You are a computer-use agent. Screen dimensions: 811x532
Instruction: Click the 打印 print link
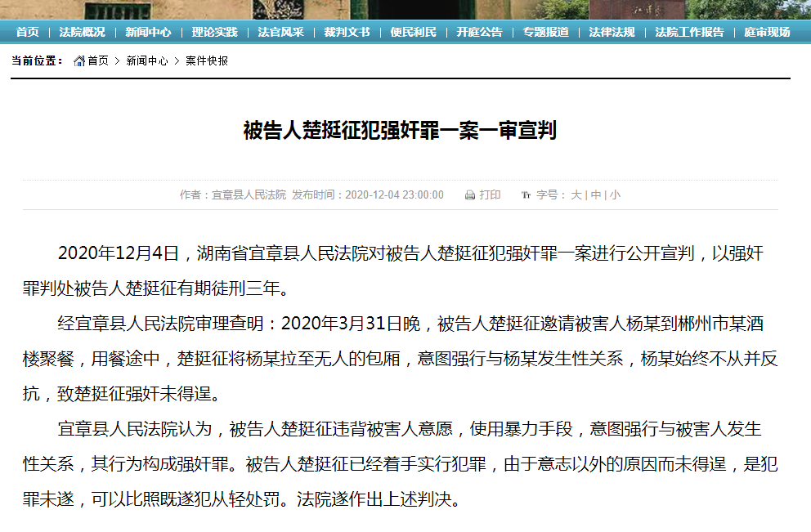tap(490, 195)
